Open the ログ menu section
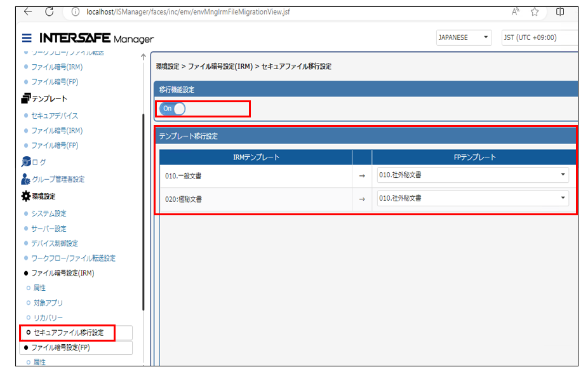Image resolution: width=588 pixels, height=374 pixels. 39,162
